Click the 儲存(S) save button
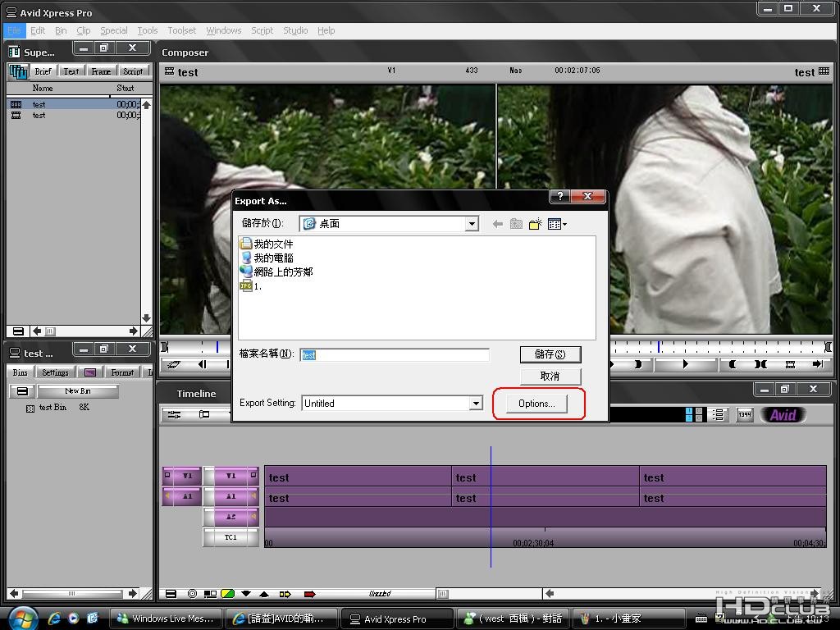The height and width of the screenshot is (630, 840). point(550,354)
